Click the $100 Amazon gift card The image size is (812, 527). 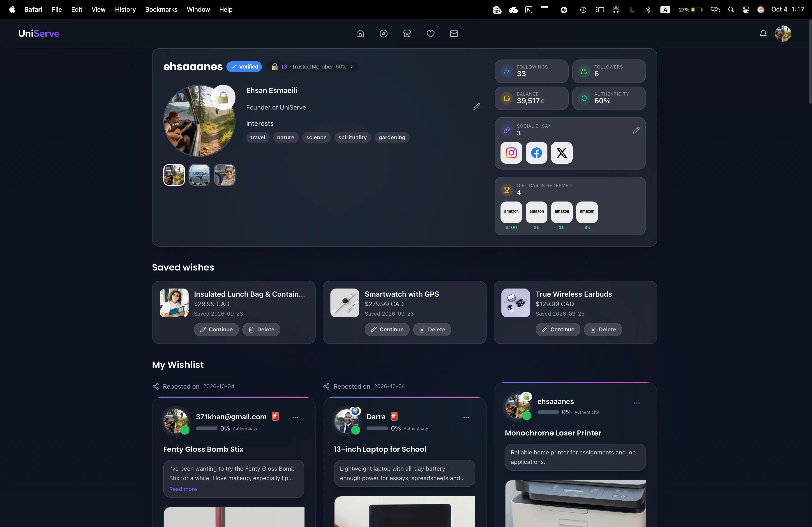point(511,212)
